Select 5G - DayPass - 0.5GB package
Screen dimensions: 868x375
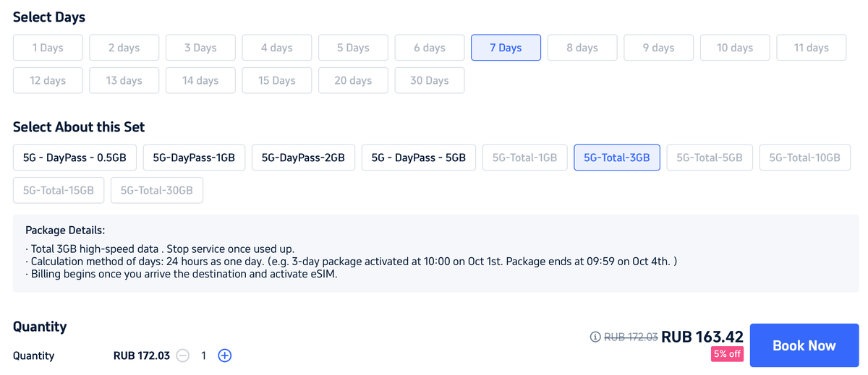pos(75,158)
